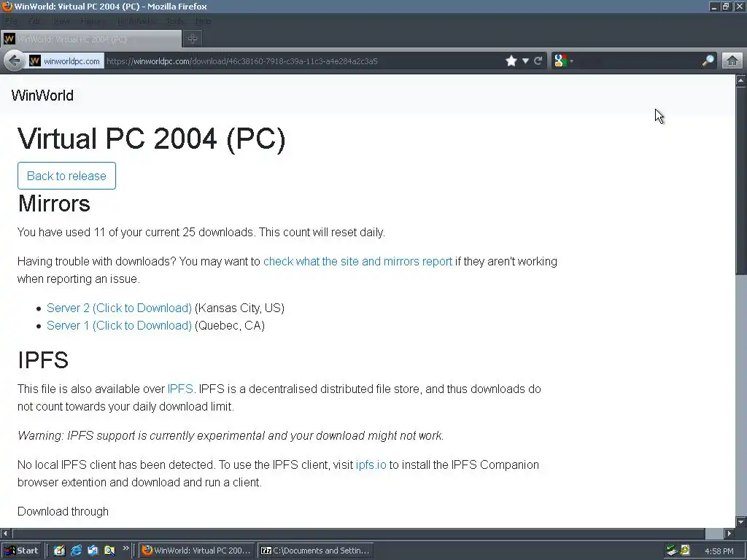The width and height of the screenshot is (747, 560).
Task: Click the Firefox icon in the title bar
Action: (7, 6)
